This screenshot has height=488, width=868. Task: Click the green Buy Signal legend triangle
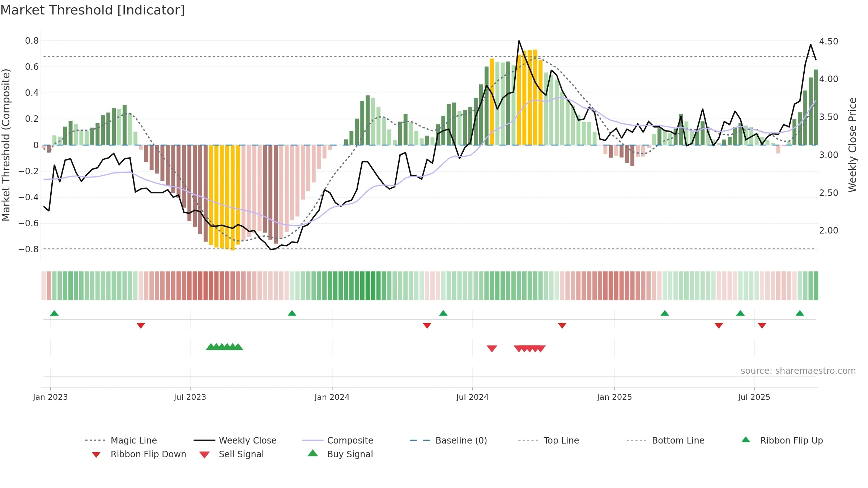click(313, 453)
